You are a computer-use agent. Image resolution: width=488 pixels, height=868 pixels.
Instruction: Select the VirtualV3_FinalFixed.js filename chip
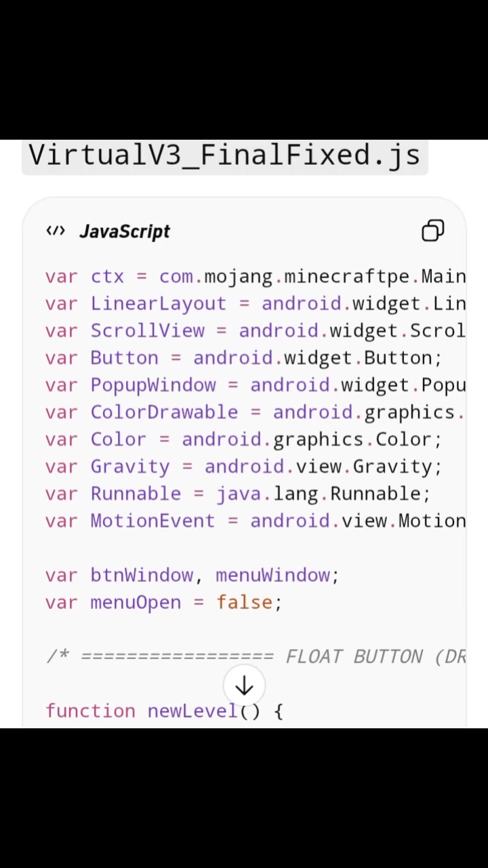[224, 155]
